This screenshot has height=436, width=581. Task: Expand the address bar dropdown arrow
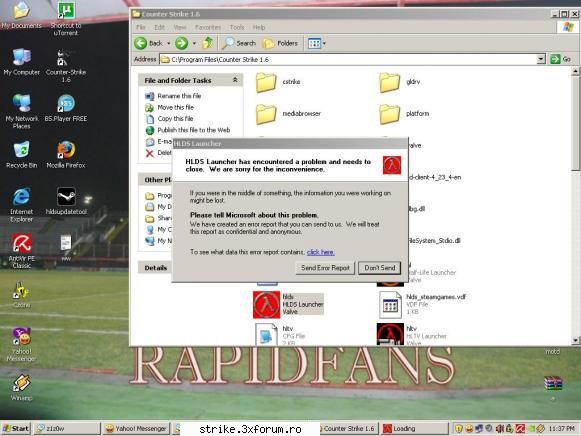point(541,59)
